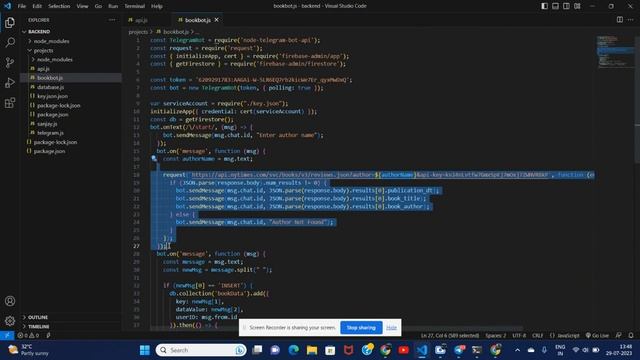Click line and column indicator in status bar
The width and height of the screenshot is (640, 360).
pyautogui.click(x=450, y=335)
